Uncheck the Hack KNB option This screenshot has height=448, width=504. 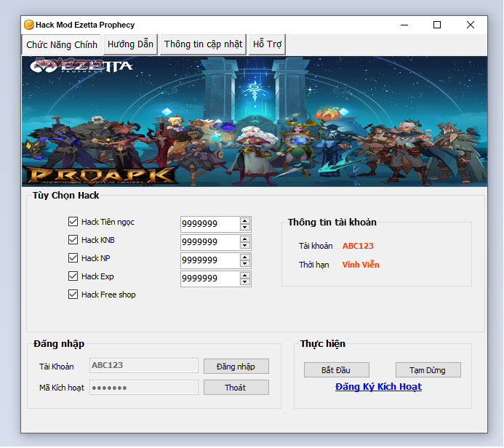point(73,240)
